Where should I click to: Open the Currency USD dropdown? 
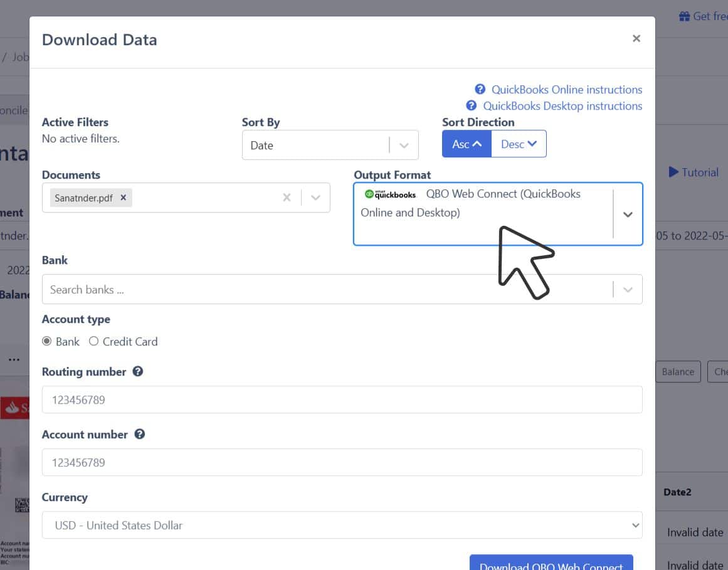point(342,525)
